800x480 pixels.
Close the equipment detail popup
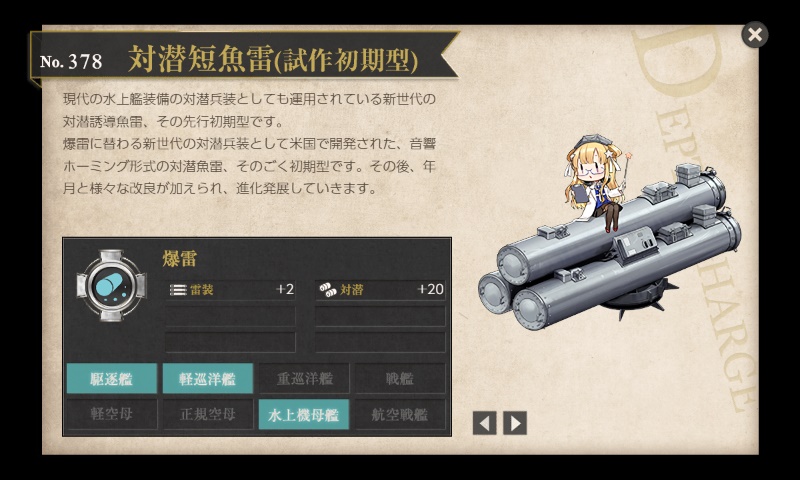click(755, 35)
